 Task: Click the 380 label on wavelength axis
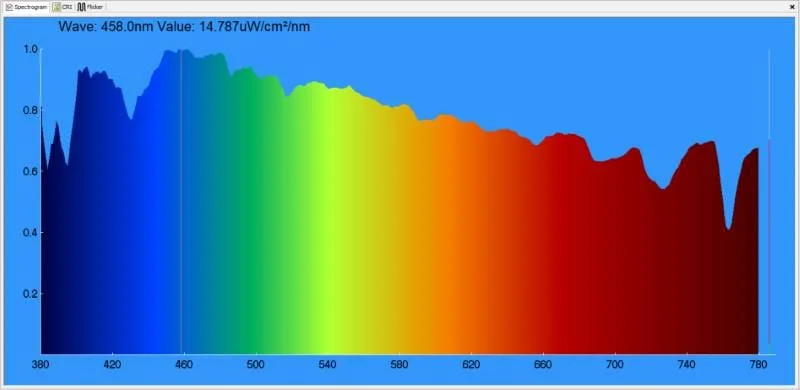41,364
